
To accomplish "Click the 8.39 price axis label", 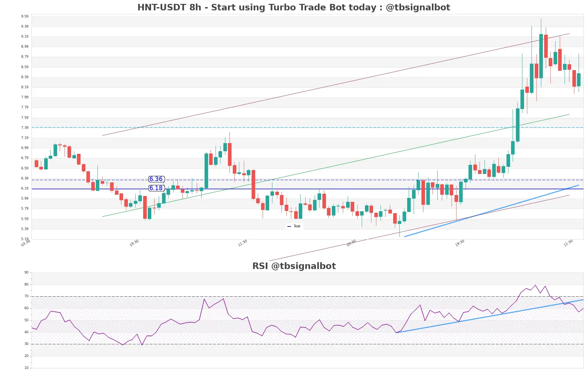I will click(25, 77).
